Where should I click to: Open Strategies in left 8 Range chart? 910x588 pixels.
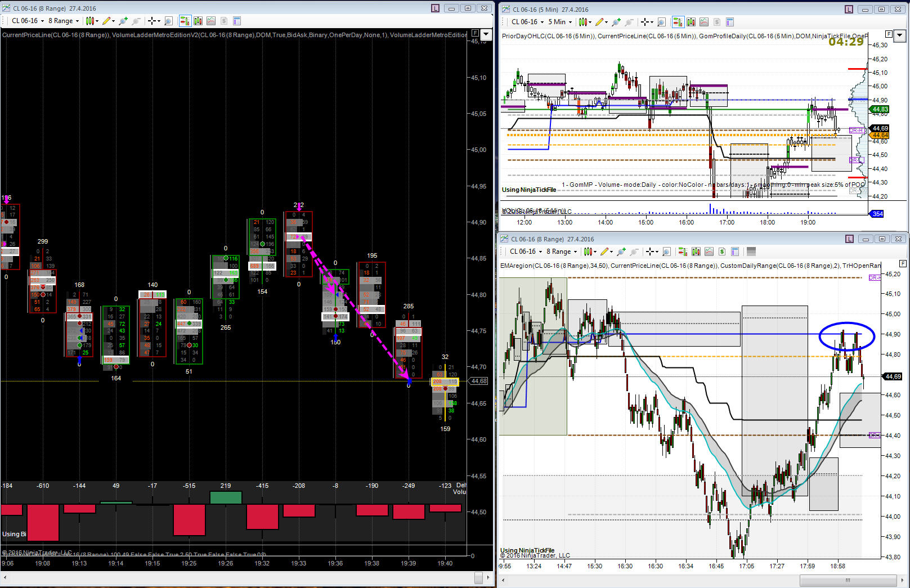pos(224,21)
